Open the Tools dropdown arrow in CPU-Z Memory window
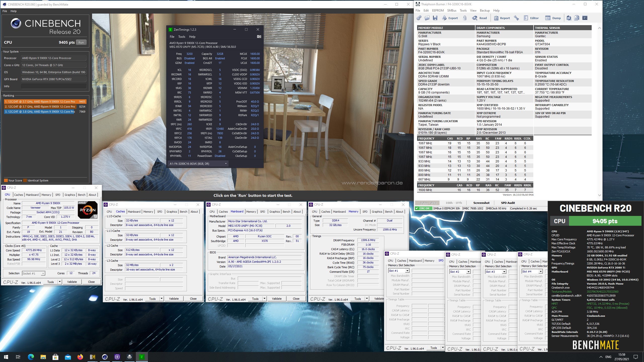The width and height of the screenshot is (644, 362). pyautogui.click(x=367, y=299)
